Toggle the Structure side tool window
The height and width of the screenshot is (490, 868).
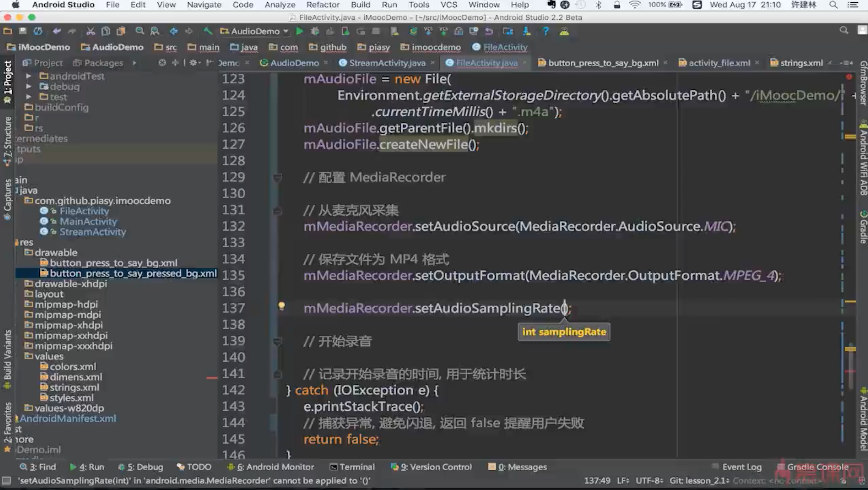(7, 140)
